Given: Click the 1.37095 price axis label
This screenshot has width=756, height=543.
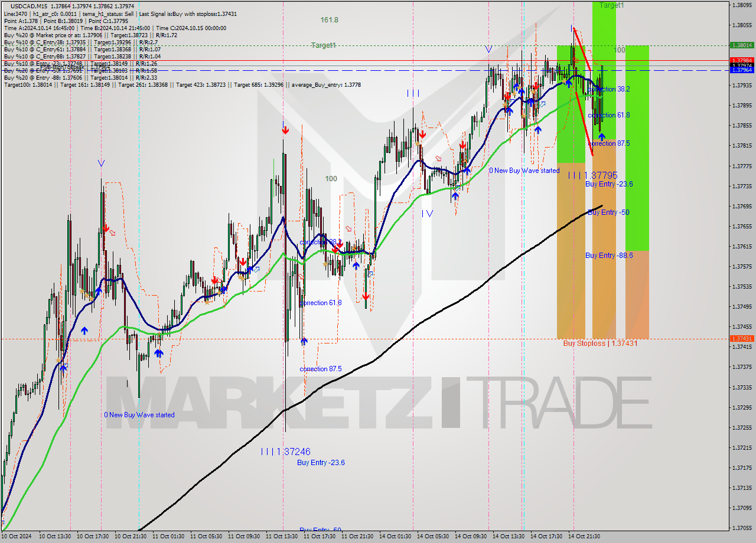Looking at the screenshot, I should pos(742,508).
